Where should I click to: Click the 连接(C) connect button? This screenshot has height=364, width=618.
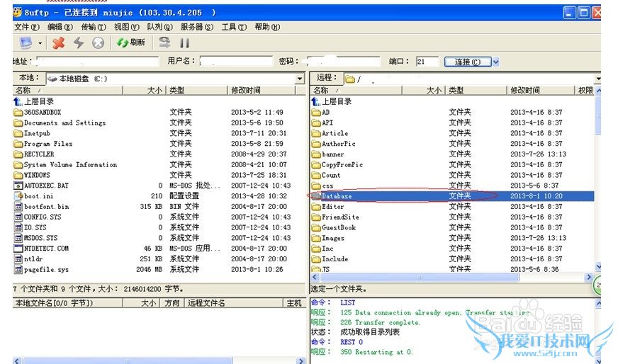468,62
